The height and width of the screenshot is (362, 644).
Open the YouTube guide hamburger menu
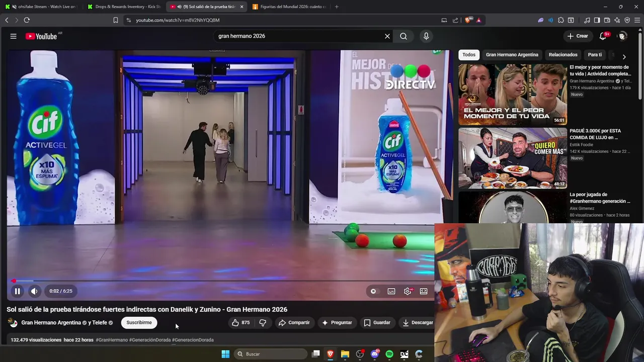[14, 36]
